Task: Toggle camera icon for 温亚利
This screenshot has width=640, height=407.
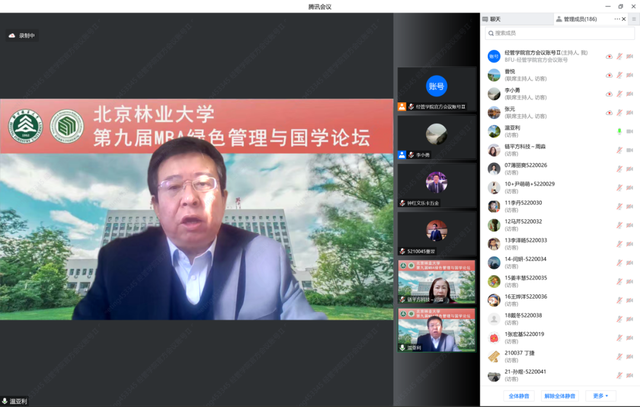Action: pyautogui.click(x=630, y=131)
